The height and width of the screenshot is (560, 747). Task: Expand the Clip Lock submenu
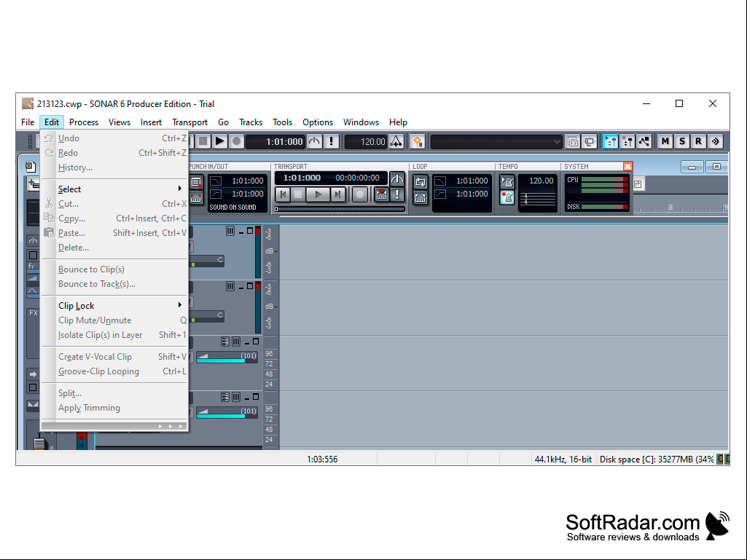(114, 306)
